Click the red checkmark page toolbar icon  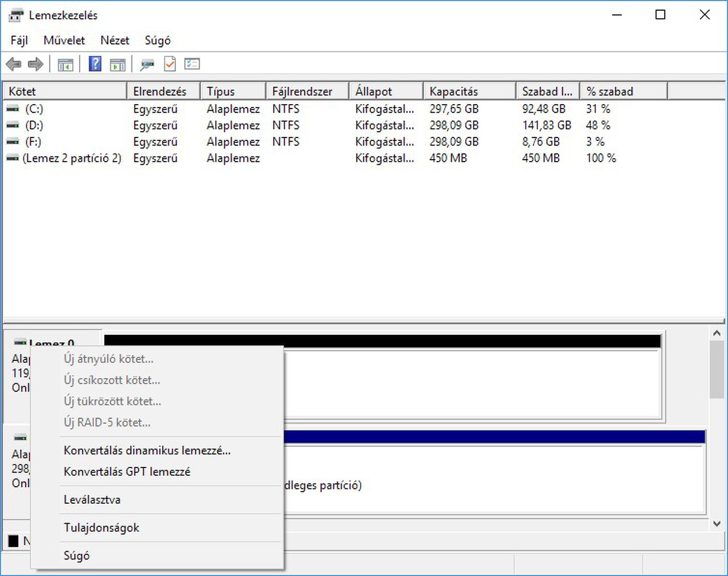point(169,64)
